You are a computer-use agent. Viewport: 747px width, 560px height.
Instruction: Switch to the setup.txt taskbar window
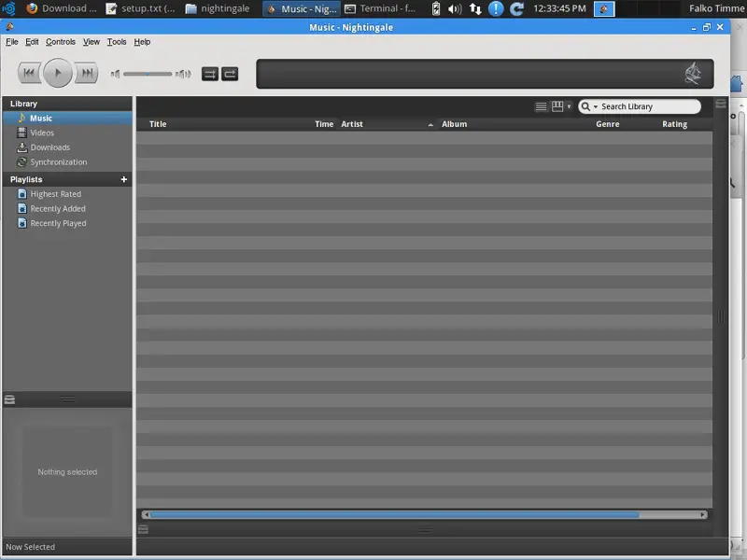tap(141, 8)
